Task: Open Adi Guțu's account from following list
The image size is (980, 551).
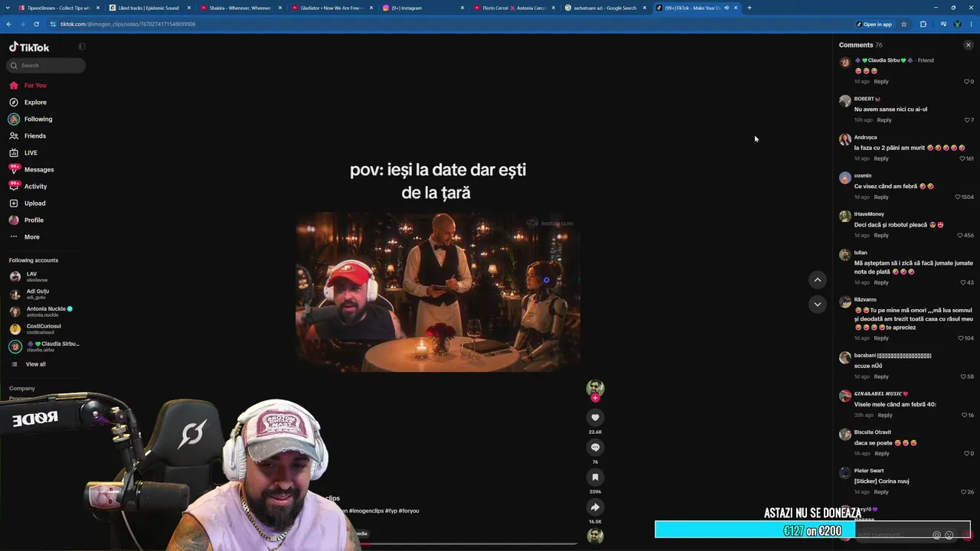Action: tap(44, 294)
